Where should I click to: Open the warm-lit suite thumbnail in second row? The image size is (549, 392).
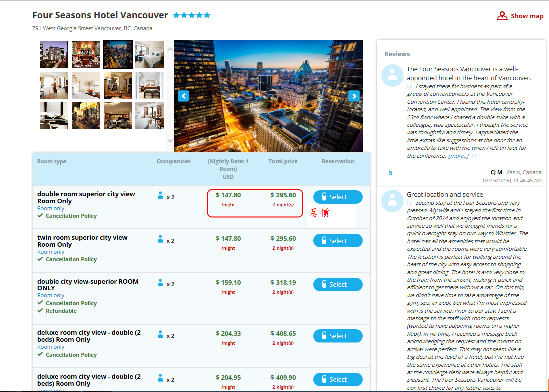coord(118,85)
